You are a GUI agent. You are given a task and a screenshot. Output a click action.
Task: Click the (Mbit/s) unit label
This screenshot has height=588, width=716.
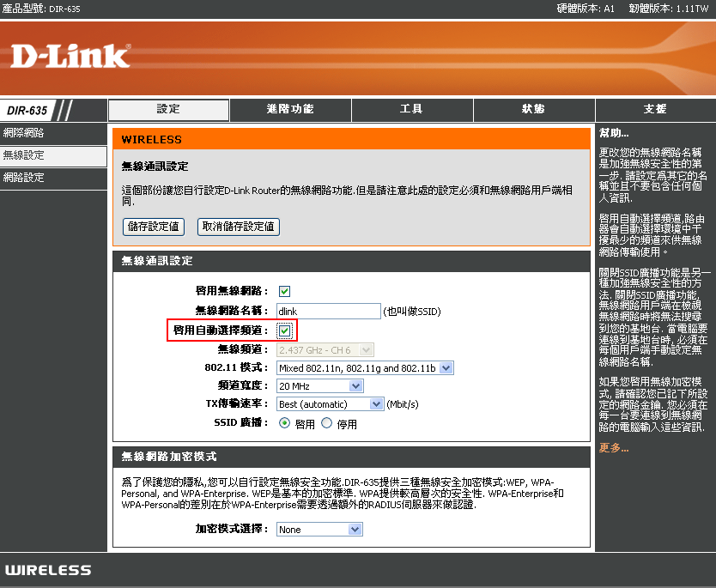coord(403,404)
